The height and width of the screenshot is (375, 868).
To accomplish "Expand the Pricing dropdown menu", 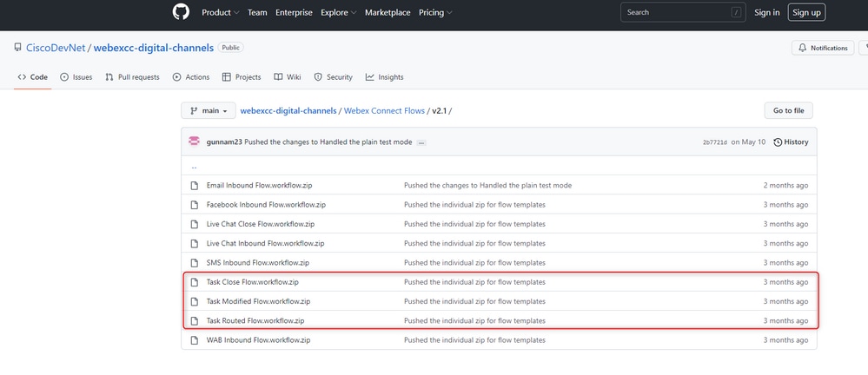I will [435, 13].
